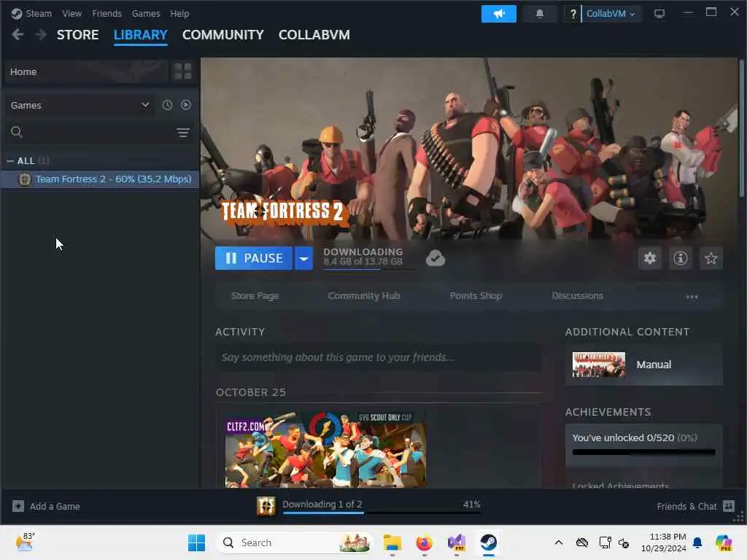Viewport: 747px width, 560px height.
Task: Expand the CollabVM account dropdown
Action: coord(611,13)
